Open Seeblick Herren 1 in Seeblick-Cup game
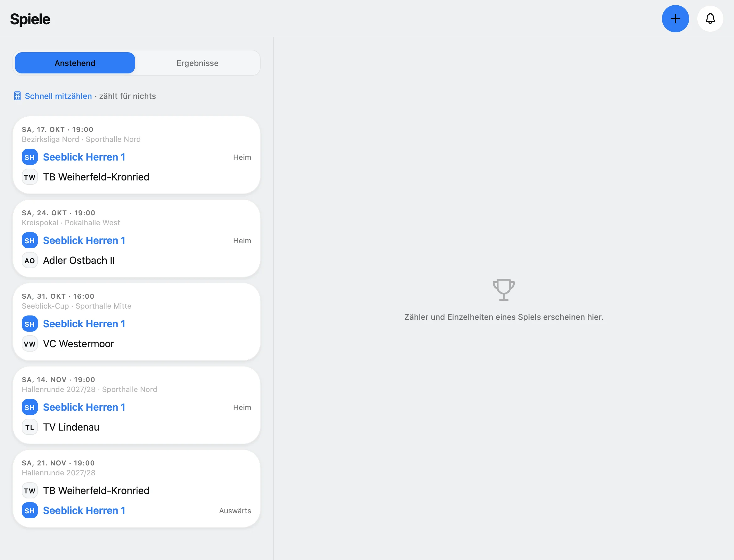This screenshot has width=734, height=560. [x=84, y=324]
